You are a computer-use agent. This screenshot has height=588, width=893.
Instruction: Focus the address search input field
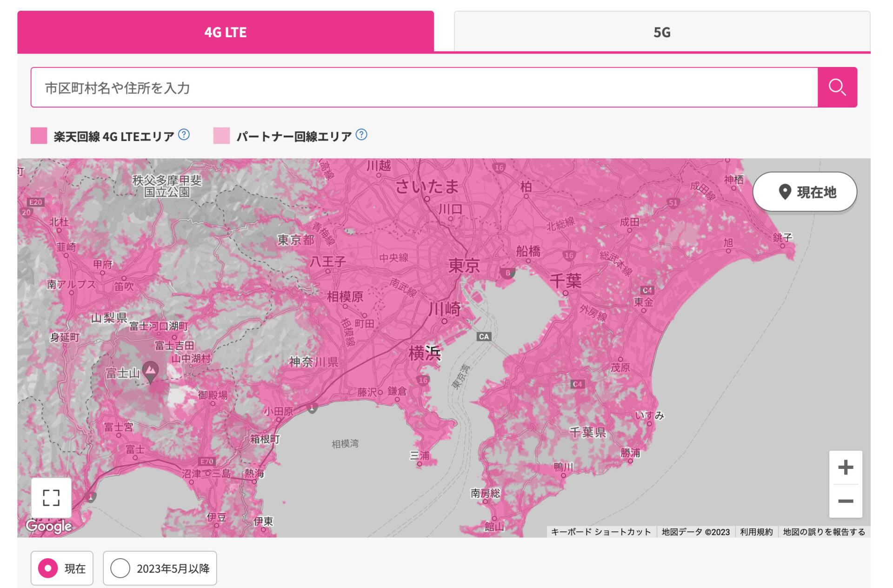tap(424, 87)
